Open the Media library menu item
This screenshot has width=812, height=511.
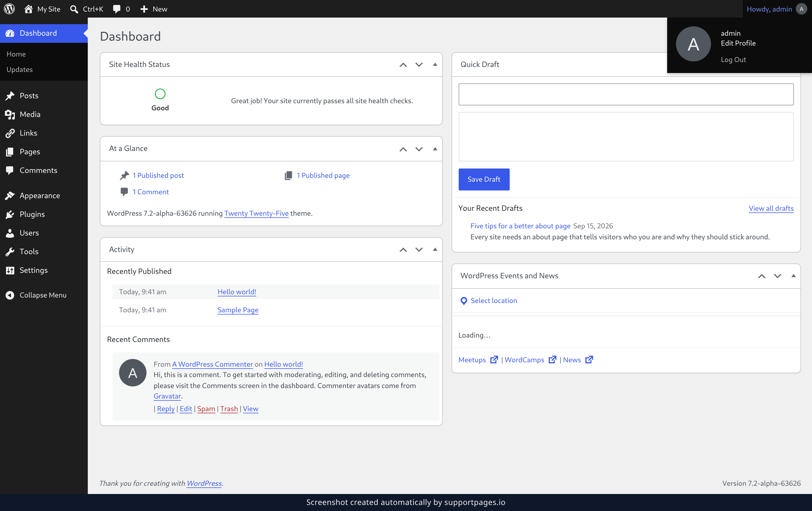44,114
